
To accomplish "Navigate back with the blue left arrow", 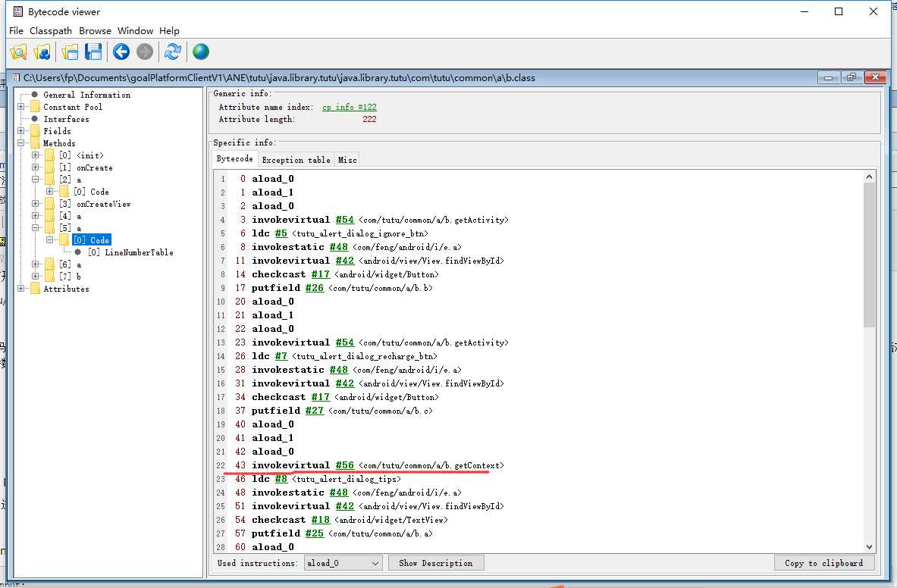I will [x=121, y=52].
